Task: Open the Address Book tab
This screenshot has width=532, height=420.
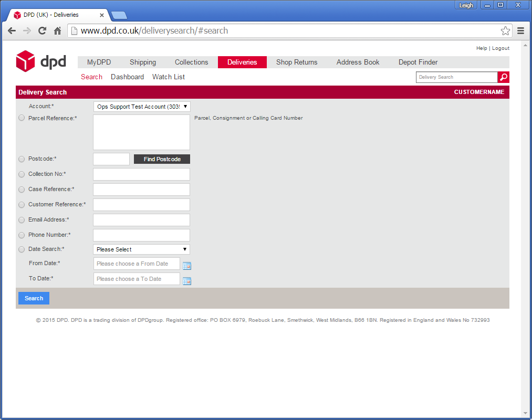Action: tap(358, 62)
